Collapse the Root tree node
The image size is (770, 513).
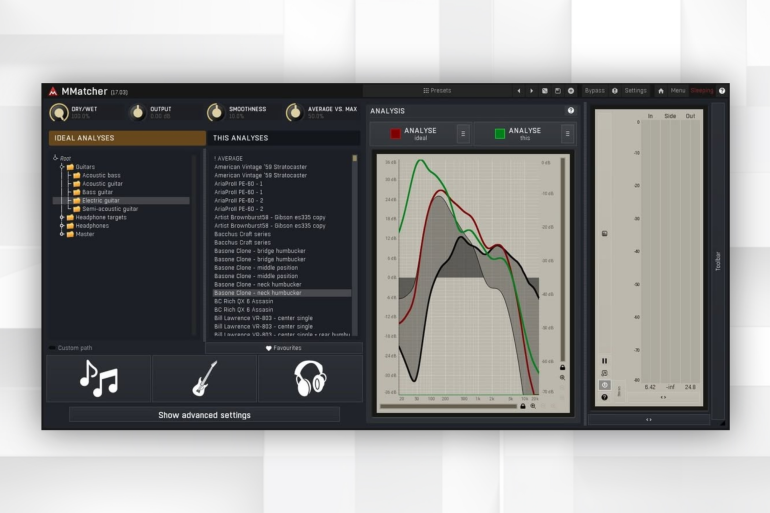coord(55,158)
